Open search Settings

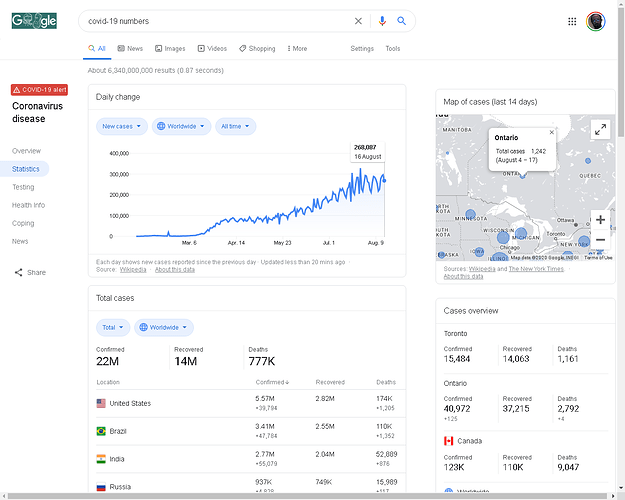tap(362, 49)
